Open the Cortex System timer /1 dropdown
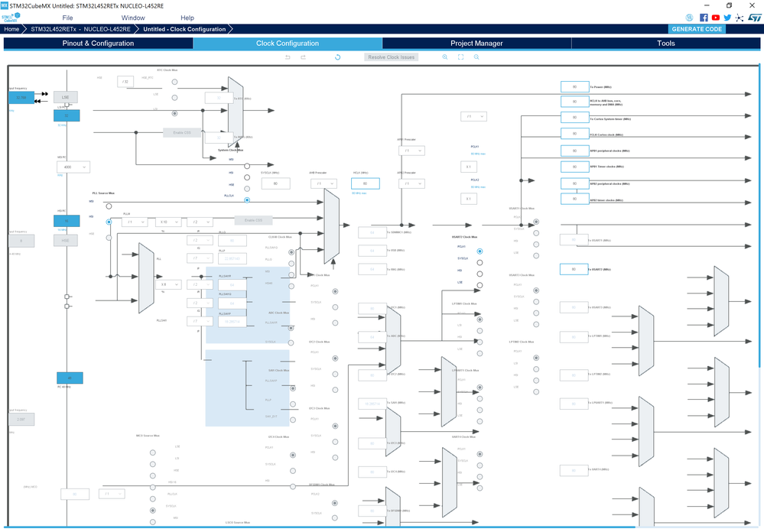Viewport: 764px width, 532px height. click(473, 116)
